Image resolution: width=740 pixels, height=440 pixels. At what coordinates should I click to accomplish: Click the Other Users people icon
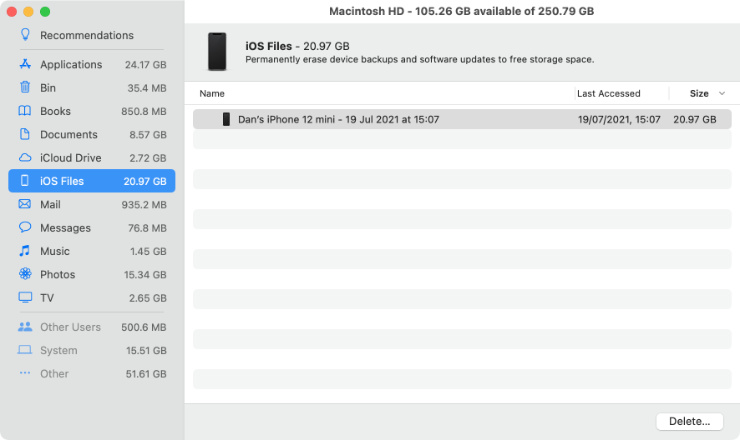click(x=25, y=327)
